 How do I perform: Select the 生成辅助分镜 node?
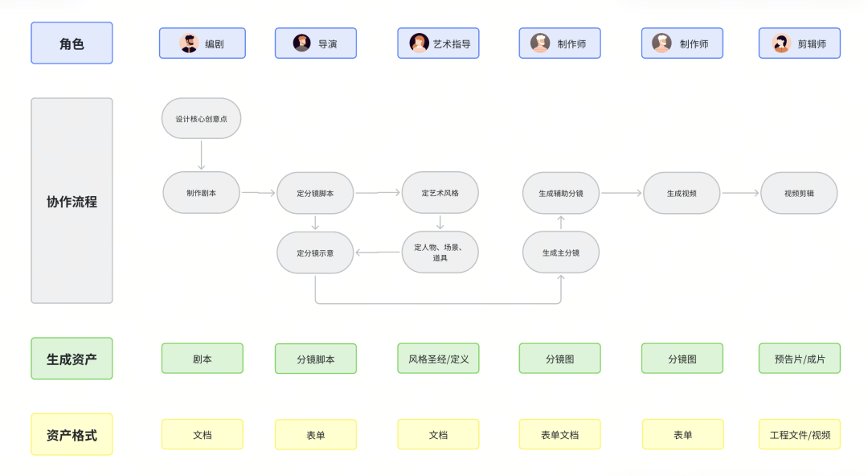click(560, 193)
